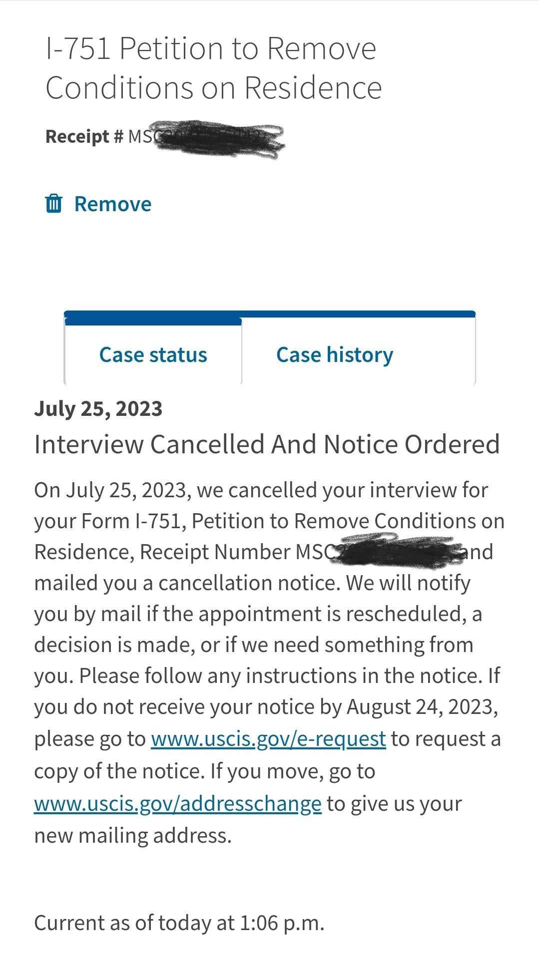Click the I-751 Petition page title
Viewport: 539px width, 980px height.
pyautogui.click(x=214, y=68)
